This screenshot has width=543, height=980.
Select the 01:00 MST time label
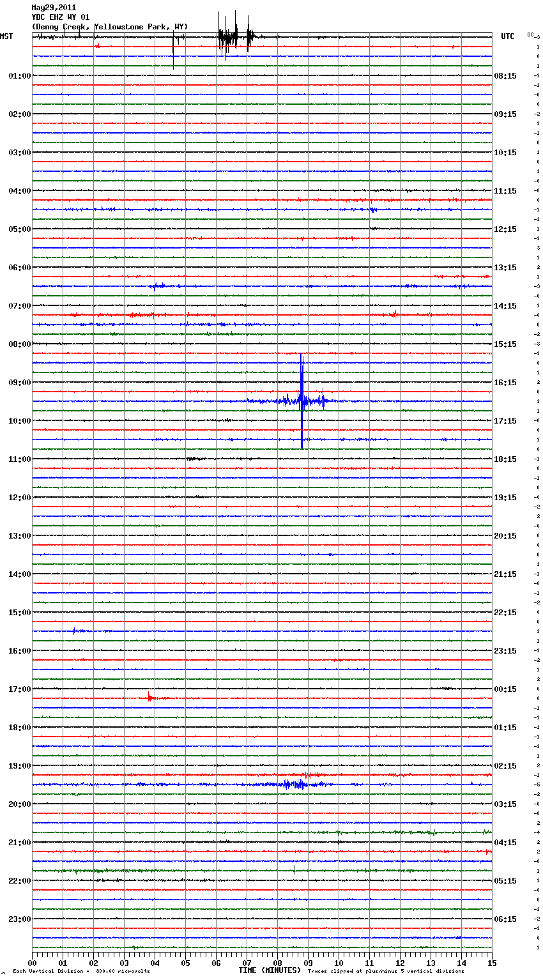click(20, 76)
